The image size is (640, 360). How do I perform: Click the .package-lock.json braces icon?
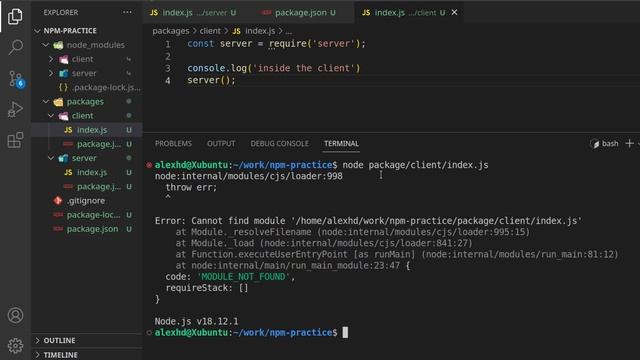click(x=63, y=87)
